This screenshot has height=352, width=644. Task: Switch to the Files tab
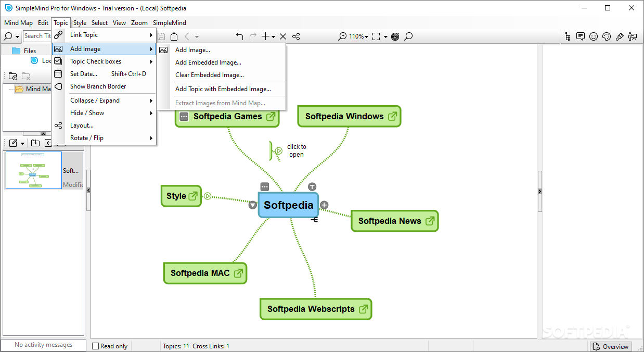click(23, 51)
